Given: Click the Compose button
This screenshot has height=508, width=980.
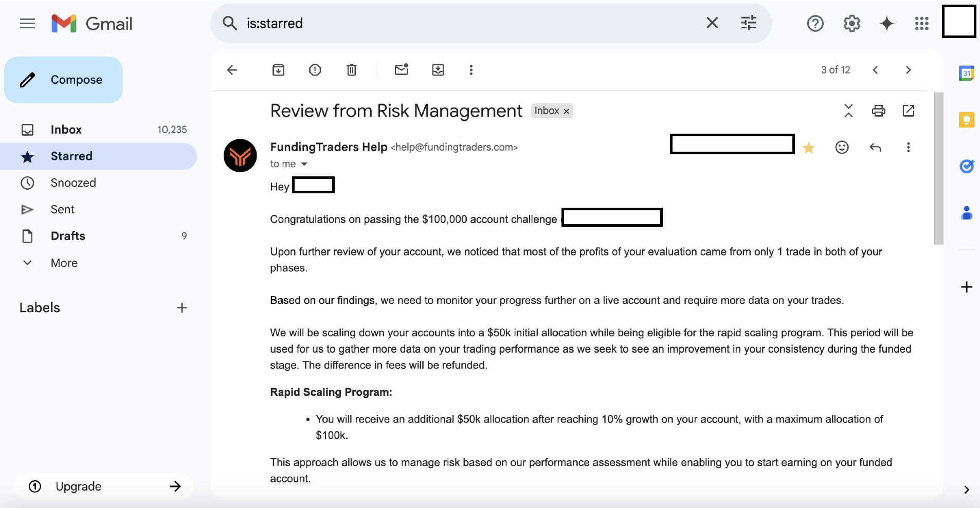Looking at the screenshot, I should [x=64, y=80].
